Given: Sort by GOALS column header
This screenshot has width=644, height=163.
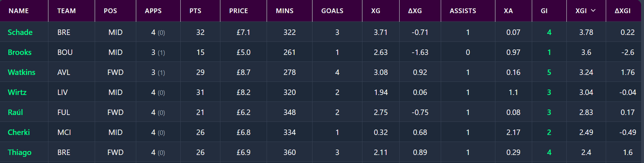Looking at the screenshot, I should [332, 11].
